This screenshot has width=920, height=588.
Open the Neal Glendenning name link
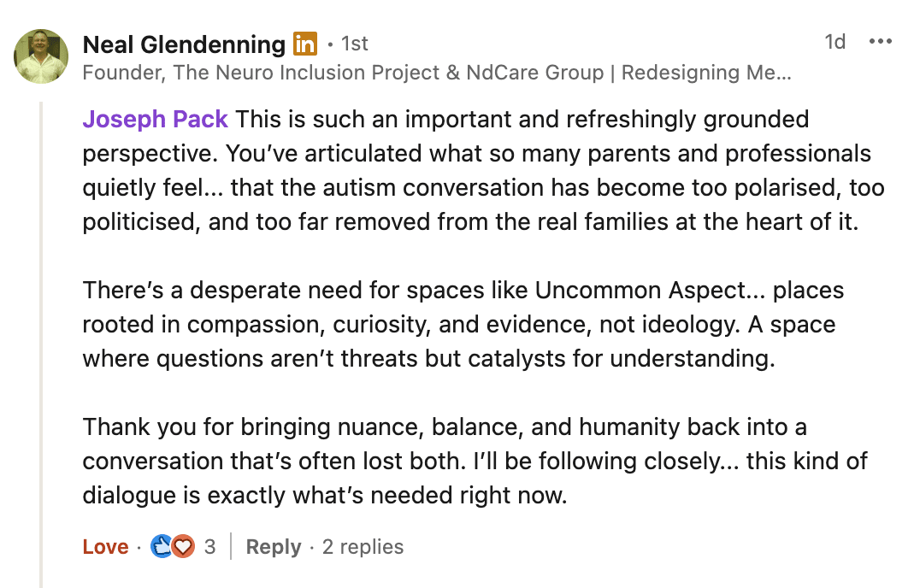pos(184,44)
